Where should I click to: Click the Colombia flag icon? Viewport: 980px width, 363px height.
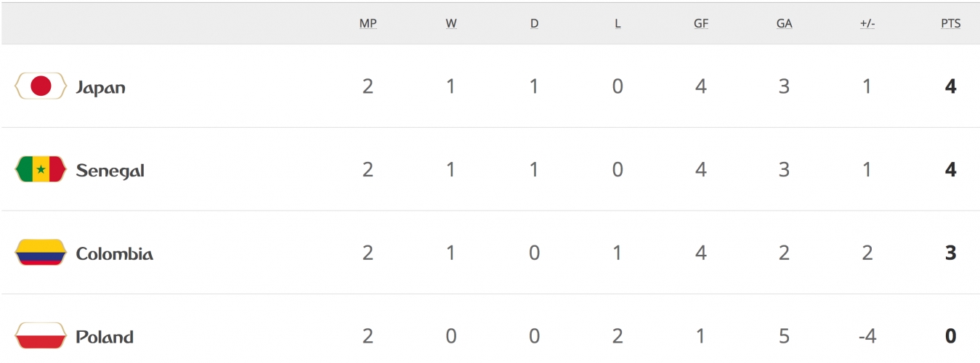pos(41,253)
